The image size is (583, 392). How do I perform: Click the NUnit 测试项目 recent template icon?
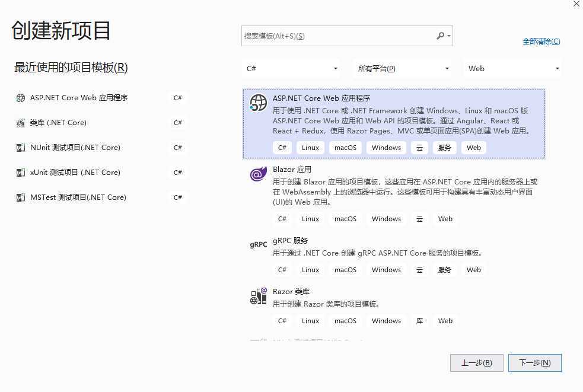(20, 148)
